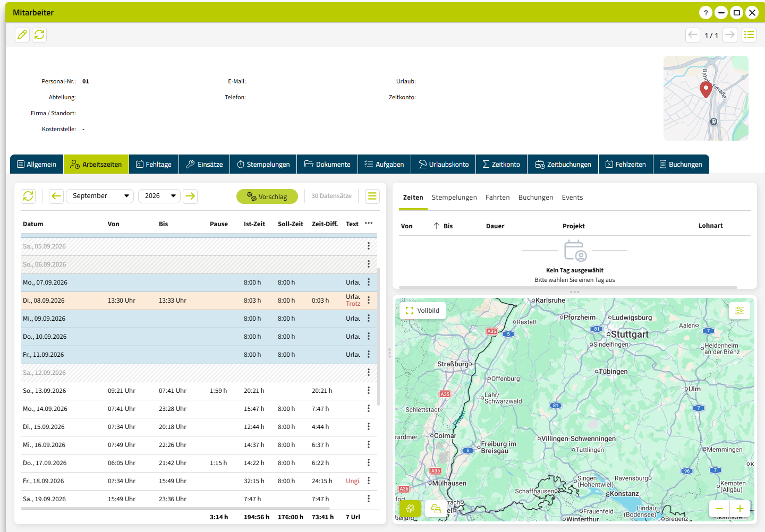Open the month dropdown September
Image resolution: width=765 pixels, height=532 pixels.
[100, 196]
